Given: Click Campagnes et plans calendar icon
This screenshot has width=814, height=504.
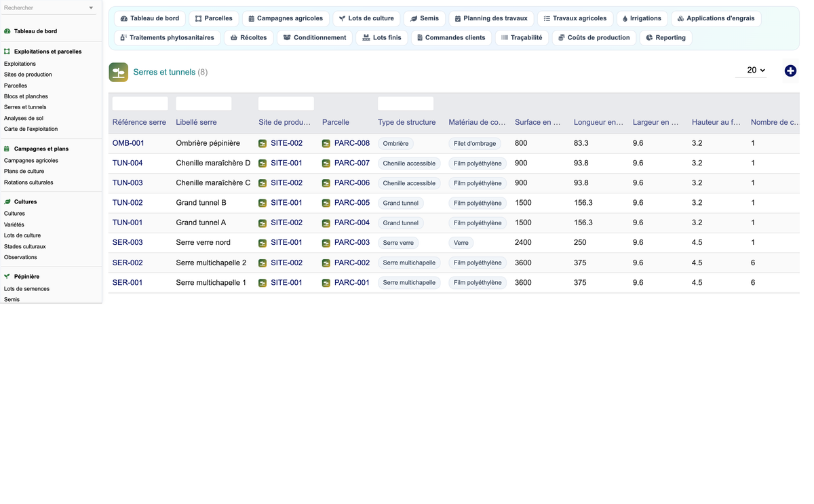Looking at the screenshot, I should click(7, 149).
